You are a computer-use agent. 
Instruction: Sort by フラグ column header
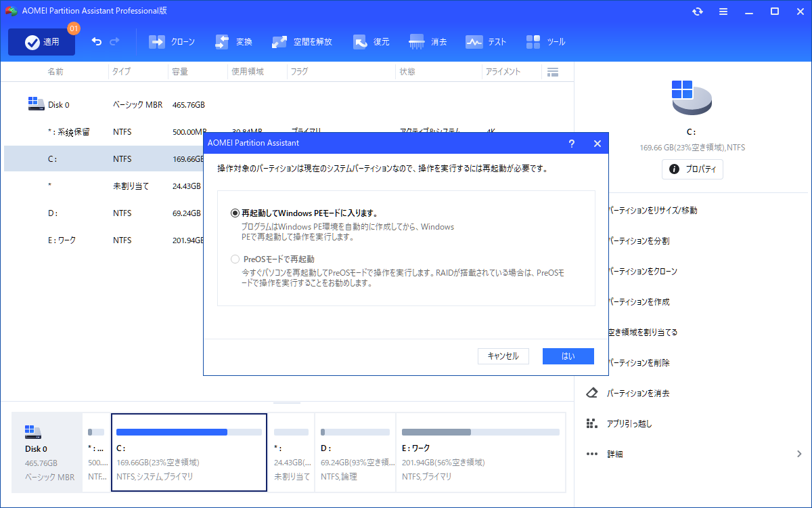(x=300, y=71)
